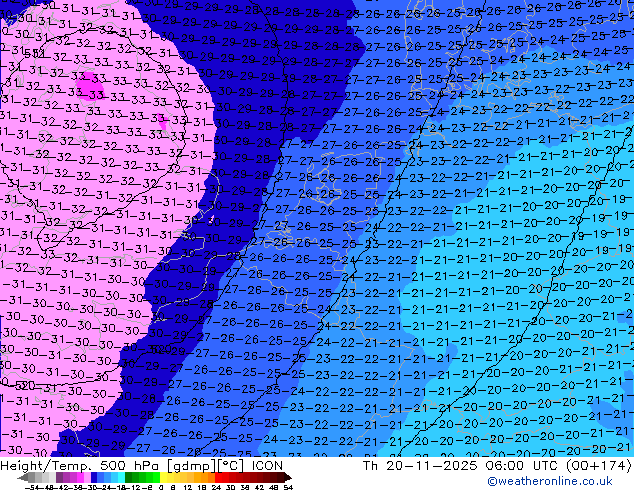Click the gray left arrow tip of legend
The height and width of the screenshot is (490, 634).
pyautogui.click(x=22, y=477)
